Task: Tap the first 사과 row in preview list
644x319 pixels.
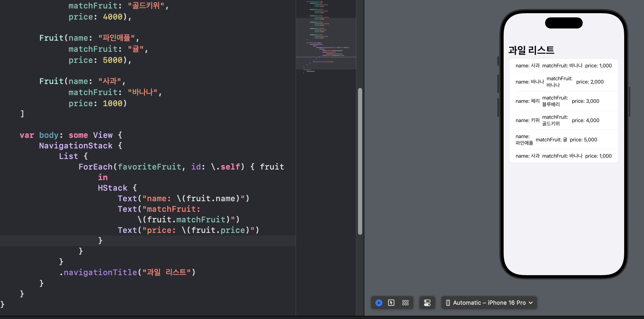Action: tap(563, 66)
